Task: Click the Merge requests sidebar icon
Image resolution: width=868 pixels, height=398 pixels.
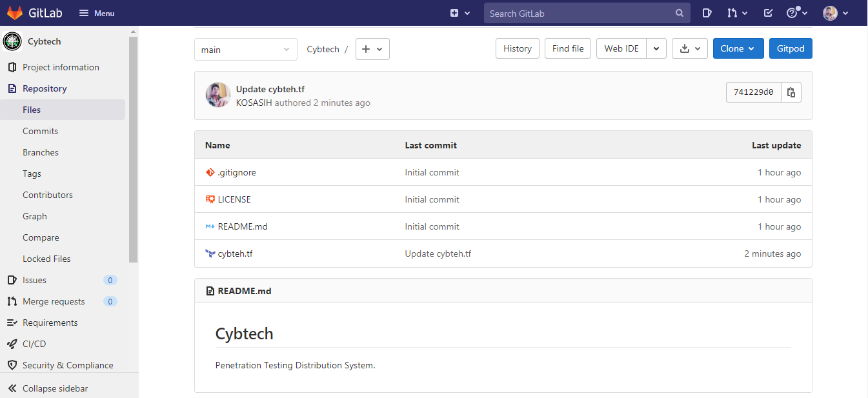Action: [x=12, y=301]
